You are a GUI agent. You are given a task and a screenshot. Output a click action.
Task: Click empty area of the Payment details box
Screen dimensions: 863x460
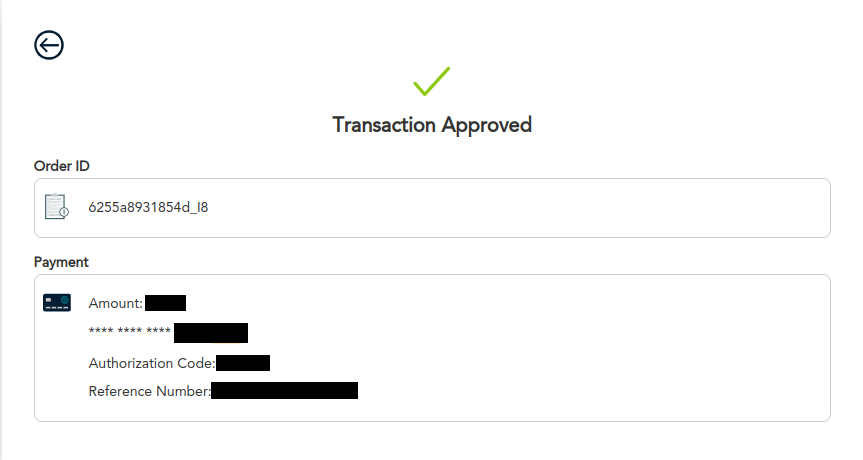tap(600, 350)
